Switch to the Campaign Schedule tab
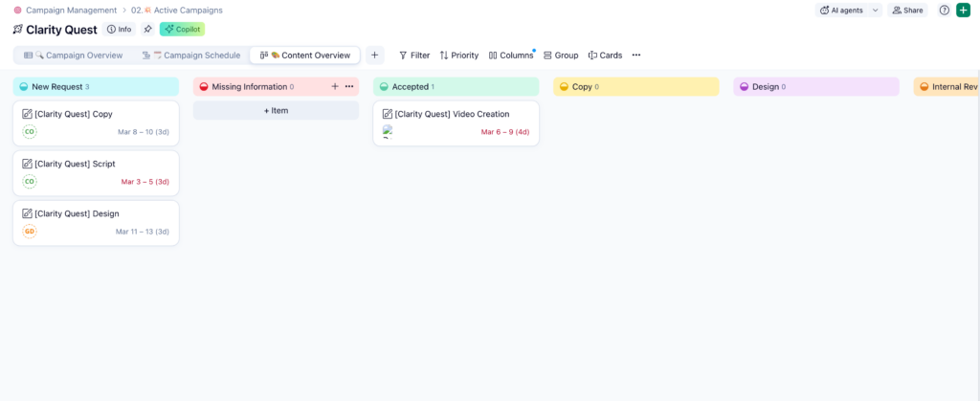This screenshot has height=401, width=980. coord(191,56)
